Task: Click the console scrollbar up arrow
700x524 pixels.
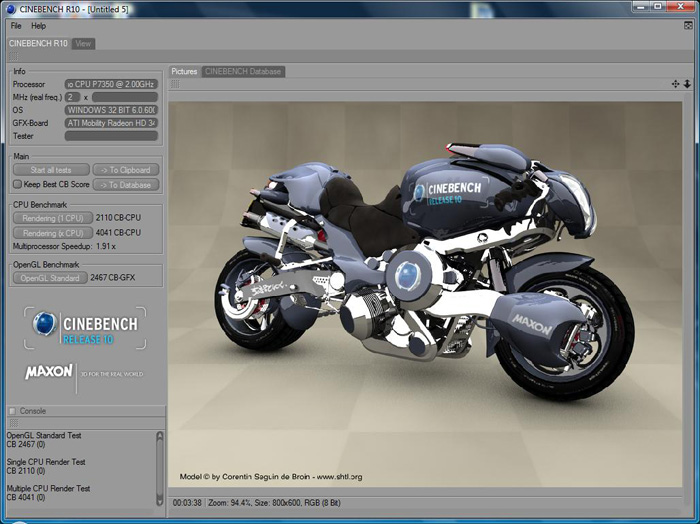Action: 160,435
